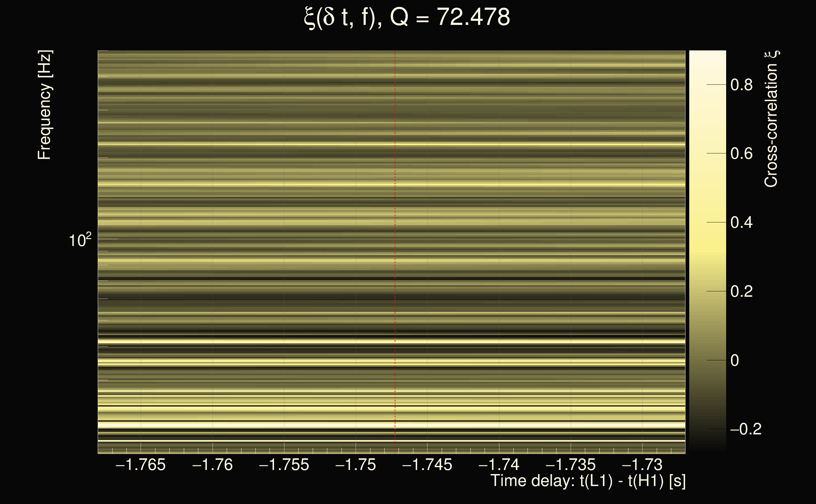Image resolution: width=816 pixels, height=504 pixels.
Task: Click the -1.755 x-axis tick label
Action: 284,465
